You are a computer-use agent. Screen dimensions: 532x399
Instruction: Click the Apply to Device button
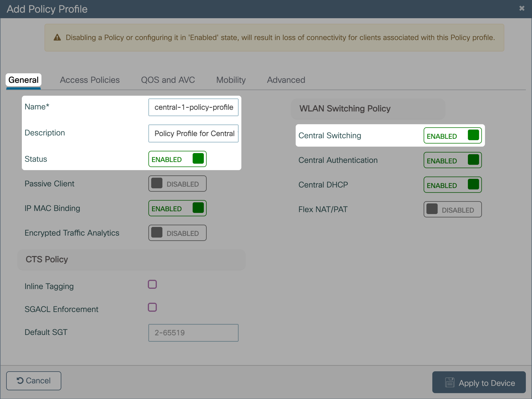pyautogui.click(x=479, y=382)
